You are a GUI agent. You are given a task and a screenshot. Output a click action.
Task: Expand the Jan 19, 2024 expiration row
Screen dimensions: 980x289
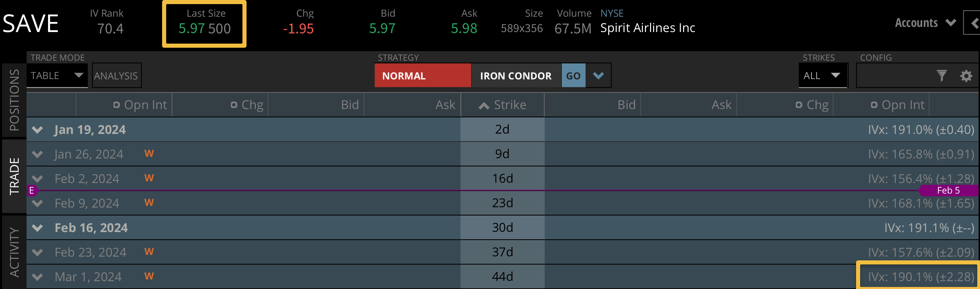(37, 130)
